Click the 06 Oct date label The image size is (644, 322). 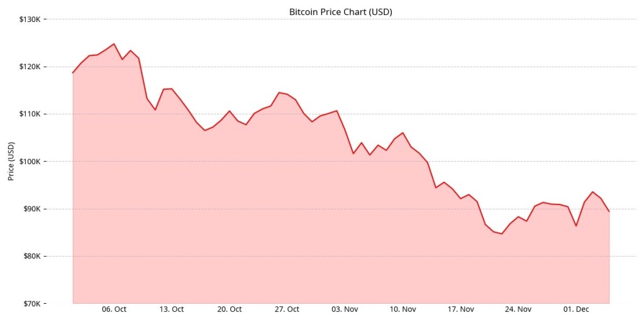click(114, 309)
